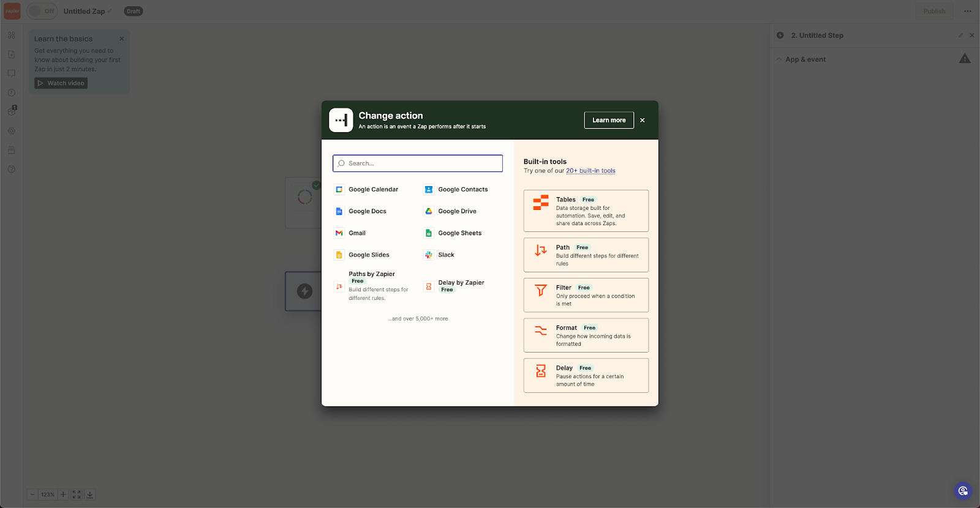This screenshot has width=980, height=508.
Task: Select Slack app
Action: 439,255
